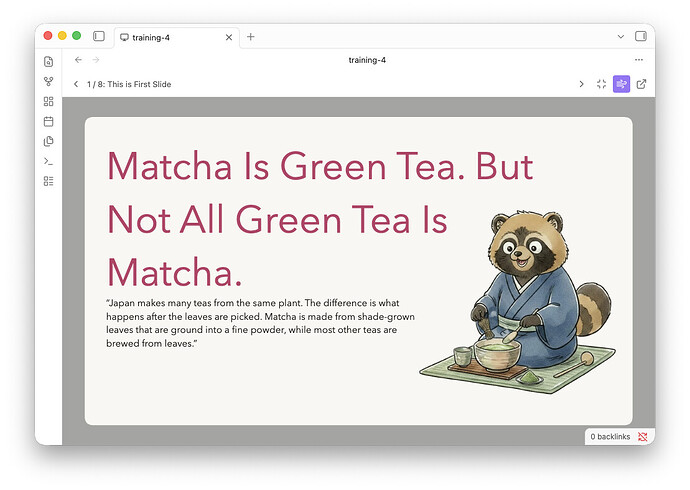Toggle the highlighted purple presentation button
Image resolution: width=690 pixels, height=490 pixels.
tap(621, 84)
